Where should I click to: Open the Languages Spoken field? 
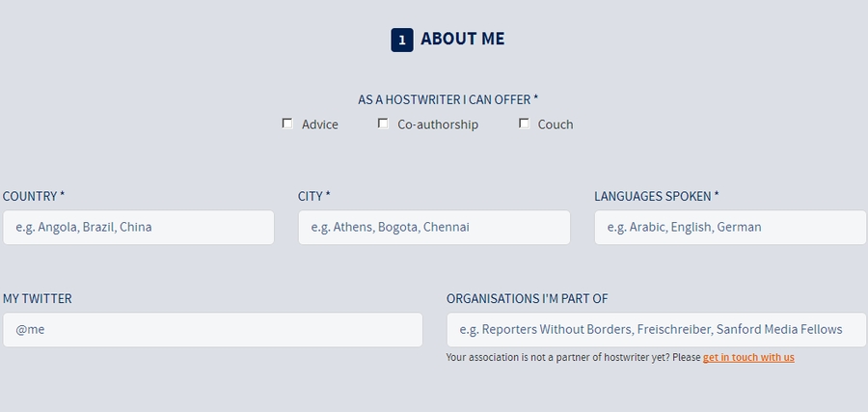coord(730,227)
